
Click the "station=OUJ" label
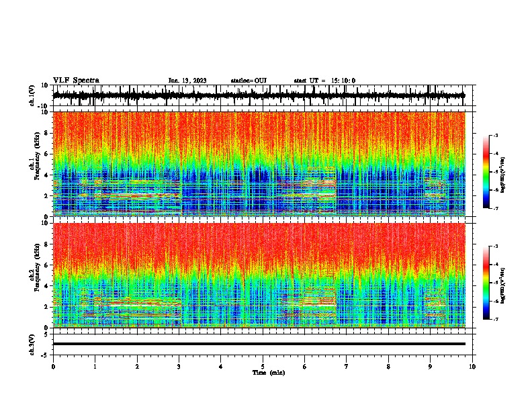pyautogui.click(x=249, y=81)
